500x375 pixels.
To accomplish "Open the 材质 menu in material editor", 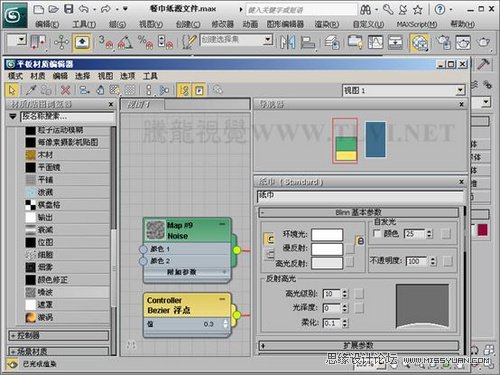I will click(x=38, y=76).
